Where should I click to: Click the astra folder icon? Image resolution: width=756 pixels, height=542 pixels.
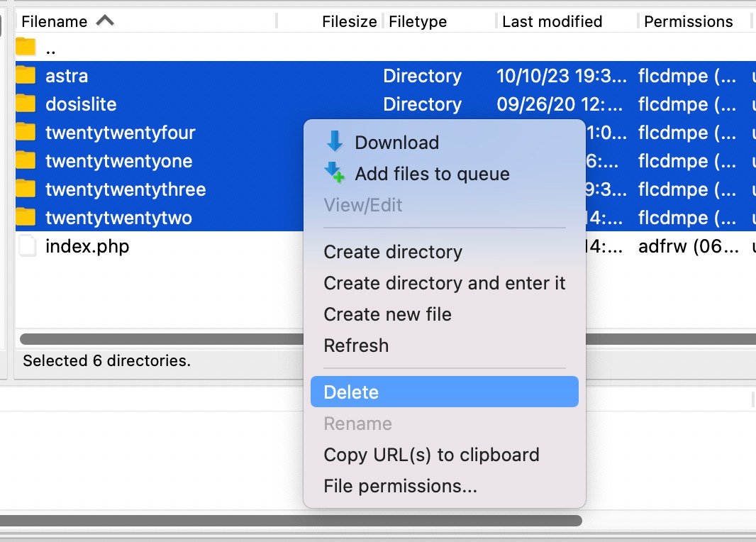(26, 75)
